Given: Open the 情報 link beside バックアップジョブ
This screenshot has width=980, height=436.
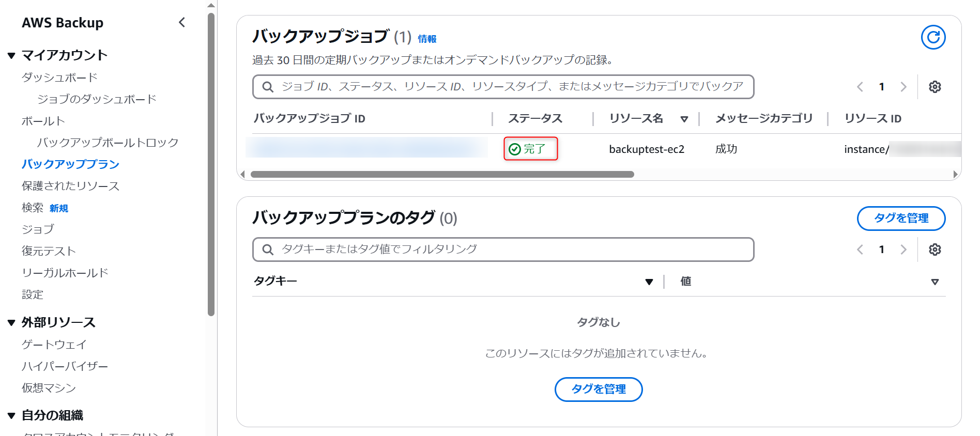Looking at the screenshot, I should coord(427,39).
